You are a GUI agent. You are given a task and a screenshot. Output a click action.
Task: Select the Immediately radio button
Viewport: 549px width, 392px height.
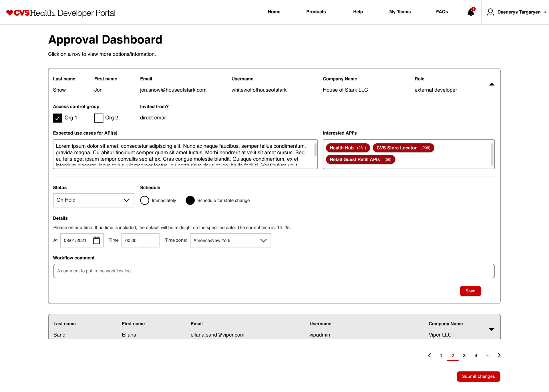(x=145, y=200)
